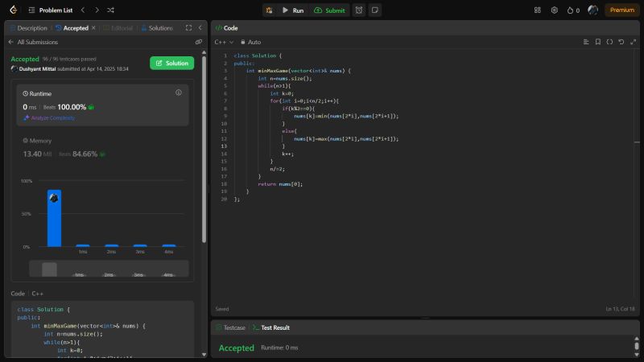Expand the code editor fullscreen icon
The image size is (644, 362).
click(x=634, y=42)
